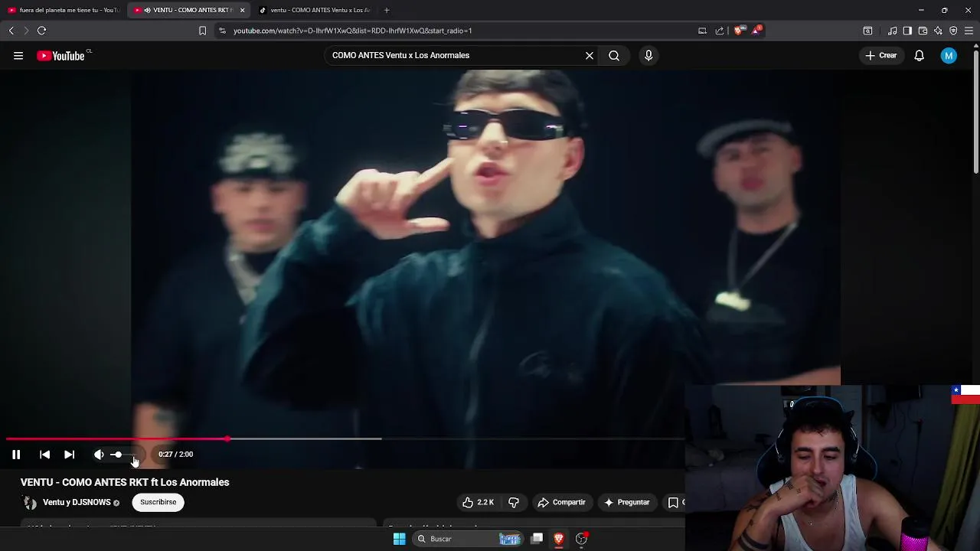Switch to the TikTok ventu tab
Viewport: 980px width, 551px height.
tap(314, 10)
